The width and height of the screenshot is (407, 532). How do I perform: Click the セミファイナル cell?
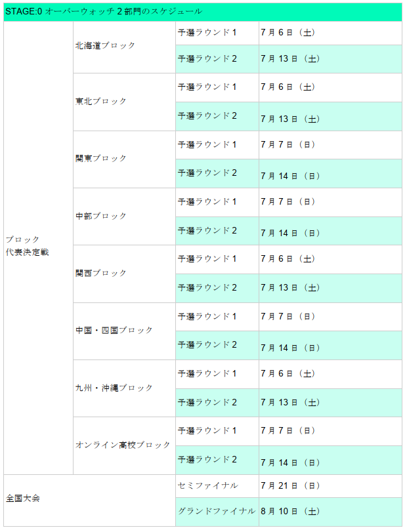pos(217,486)
